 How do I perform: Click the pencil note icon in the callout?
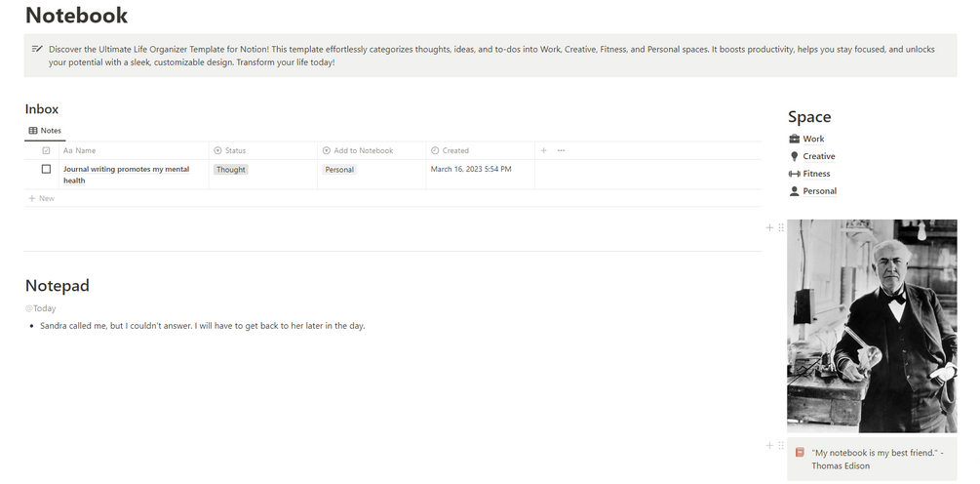37,49
